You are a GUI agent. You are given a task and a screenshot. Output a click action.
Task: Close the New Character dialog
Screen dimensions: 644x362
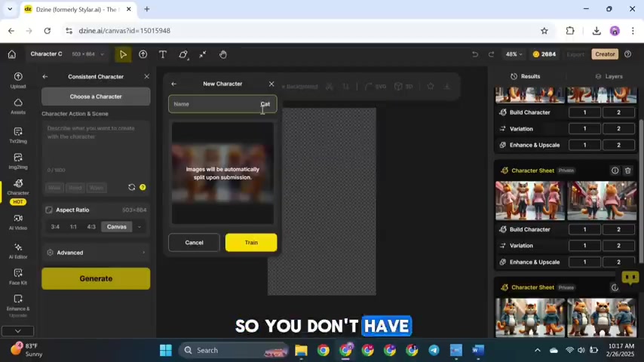click(271, 84)
